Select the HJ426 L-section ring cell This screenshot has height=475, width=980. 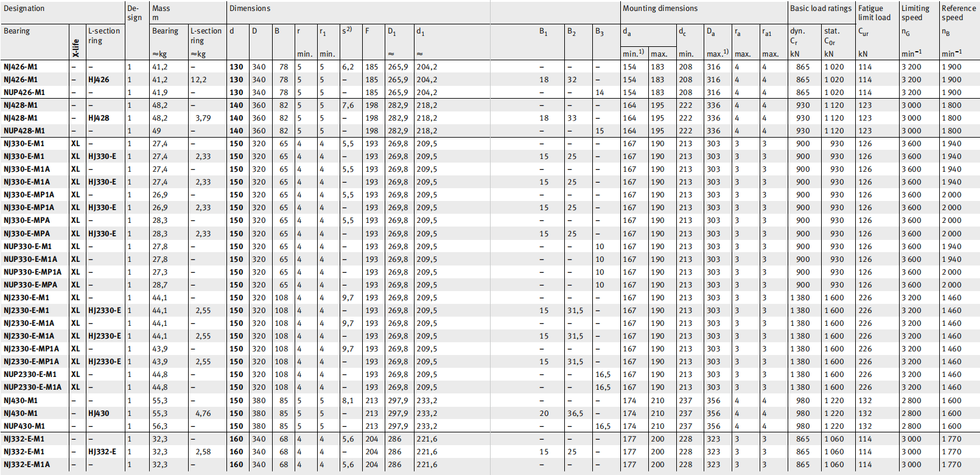click(x=99, y=80)
